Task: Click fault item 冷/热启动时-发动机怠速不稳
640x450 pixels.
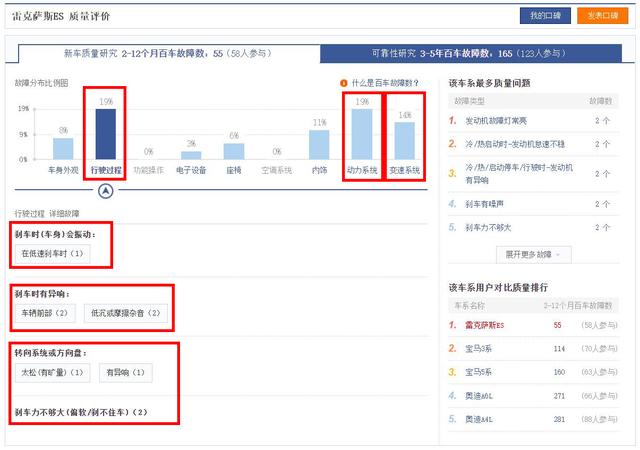Action: pyautogui.click(x=515, y=144)
